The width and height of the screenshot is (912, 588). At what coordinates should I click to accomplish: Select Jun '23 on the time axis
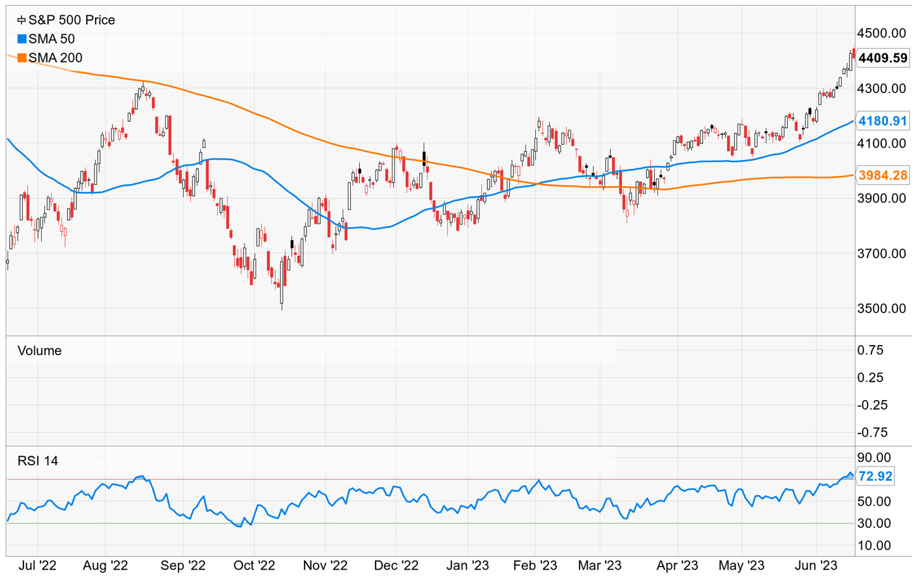[x=816, y=566]
